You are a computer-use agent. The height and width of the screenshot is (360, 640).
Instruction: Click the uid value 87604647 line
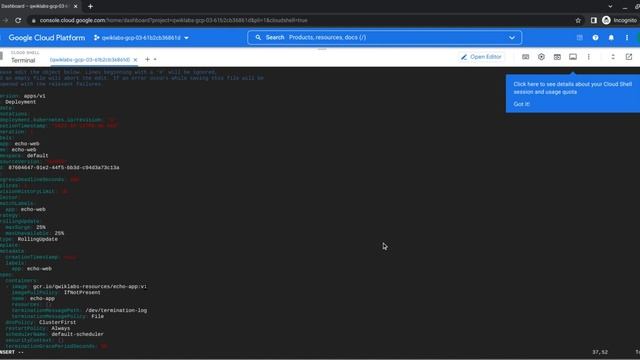pyautogui.click(x=64, y=168)
